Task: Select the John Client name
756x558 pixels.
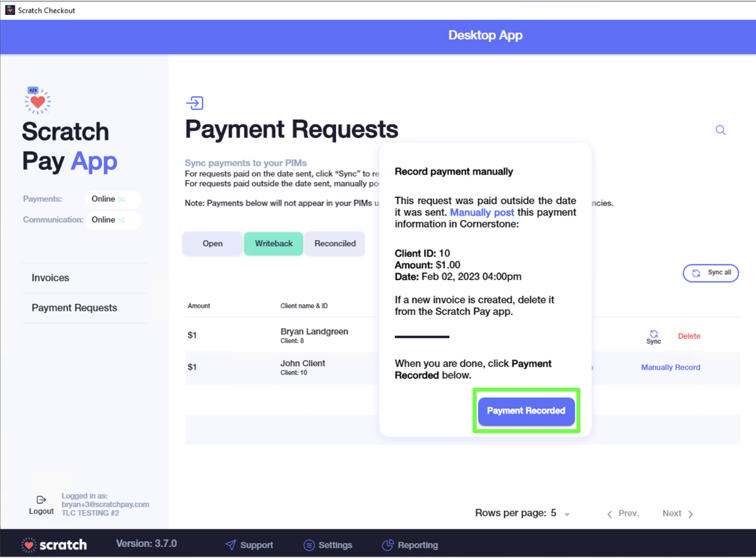Action: pyautogui.click(x=303, y=363)
